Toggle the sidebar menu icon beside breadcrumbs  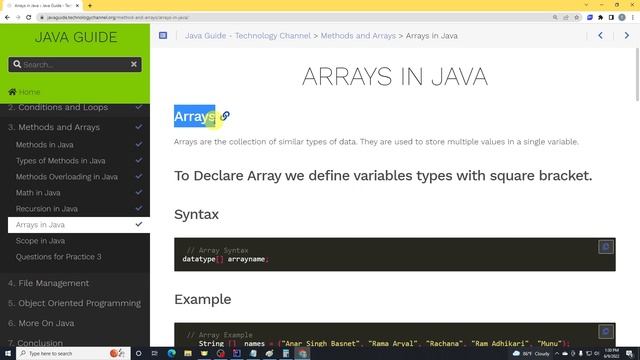pos(163,36)
